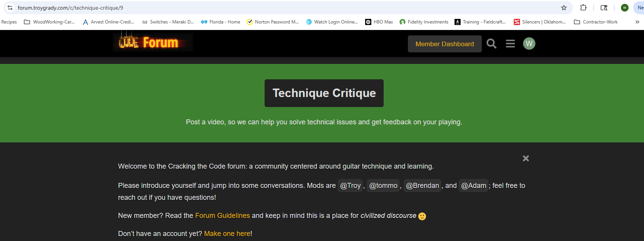Follow the 'Make one here' account link
The height and width of the screenshot is (241, 644).
(x=227, y=234)
